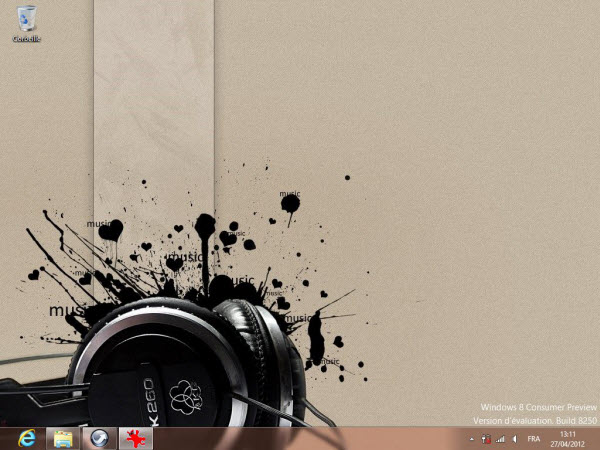Image resolution: width=600 pixels, height=450 pixels.
Task: Show hidden tray icons with the arrow
Action: point(471,439)
